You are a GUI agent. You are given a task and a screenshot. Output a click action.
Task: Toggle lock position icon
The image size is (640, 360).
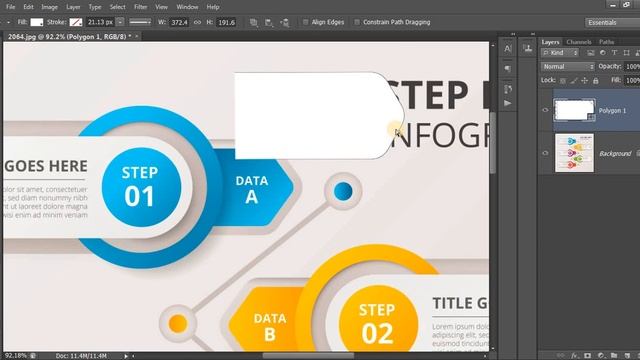(x=584, y=81)
